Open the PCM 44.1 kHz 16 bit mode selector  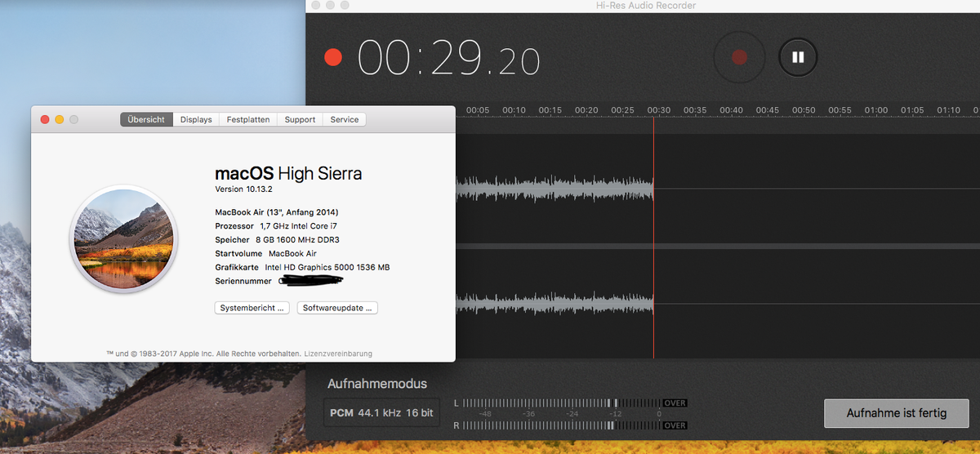tap(381, 413)
